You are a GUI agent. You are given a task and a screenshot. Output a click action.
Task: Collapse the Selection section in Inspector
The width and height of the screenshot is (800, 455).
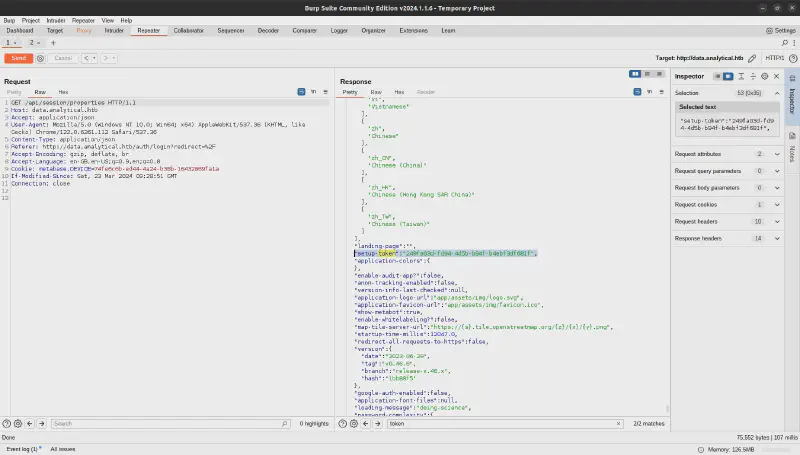[x=776, y=92]
